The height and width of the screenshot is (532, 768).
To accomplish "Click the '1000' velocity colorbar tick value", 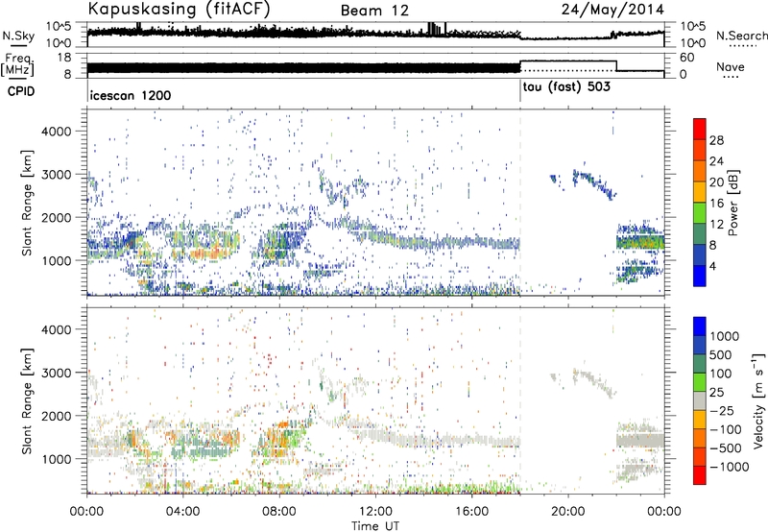I will (724, 336).
